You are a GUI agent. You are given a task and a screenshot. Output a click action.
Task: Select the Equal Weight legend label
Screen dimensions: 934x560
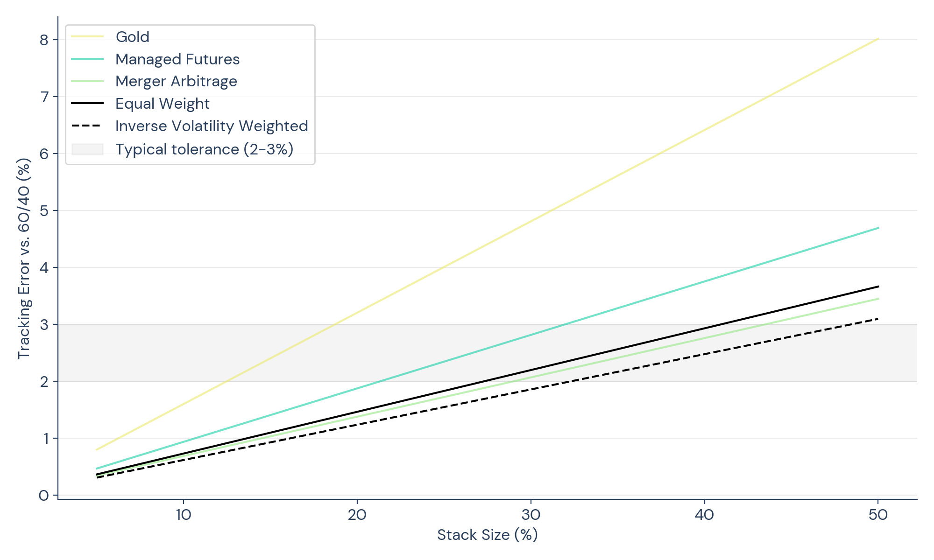(x=162, y=104)
